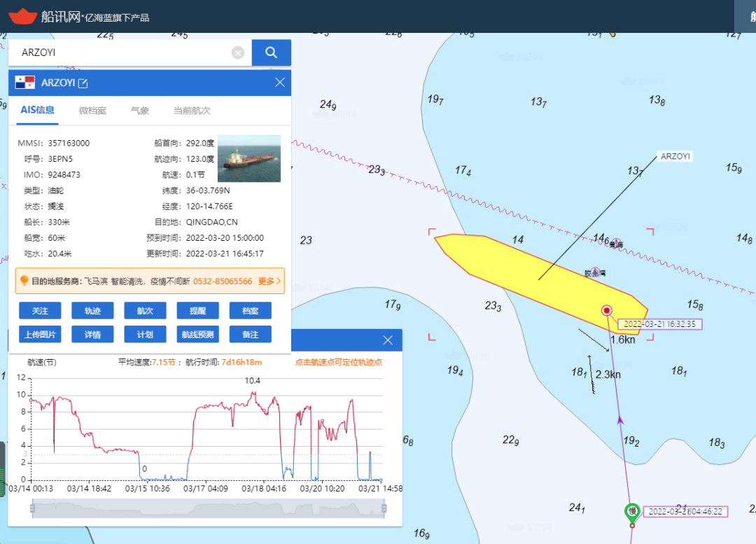
Task: Select the 当前航次 tab
Action: 192,111
